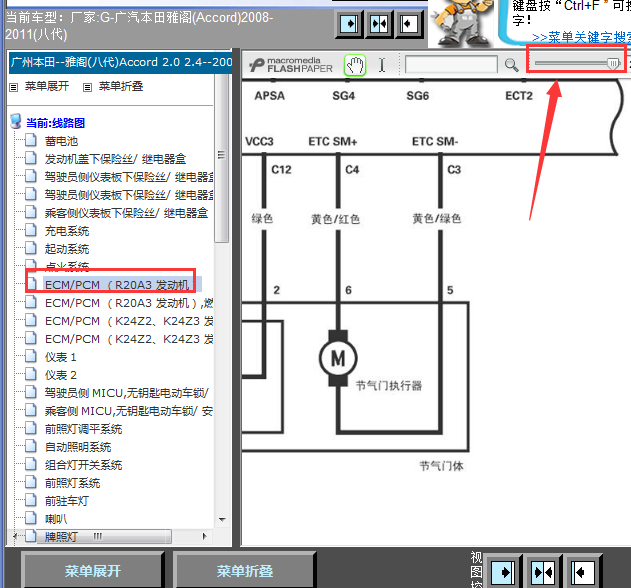The width and height of the screenshot is (631, 588).
Task: Open 乘客侧 MICU,无钥匙电动车锁 diagram
Action: pos(128,411)
